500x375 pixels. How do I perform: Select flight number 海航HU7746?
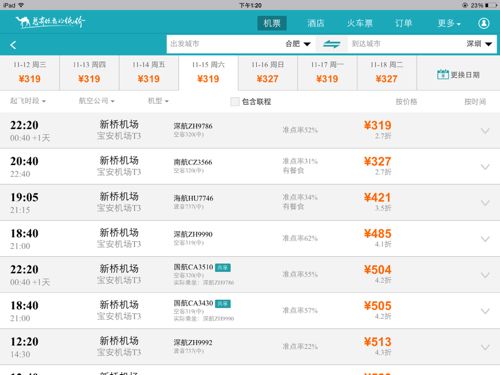coord(193,198)
